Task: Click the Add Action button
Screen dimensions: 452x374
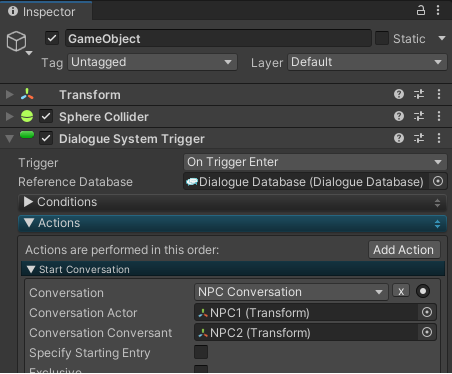Action: click(x=404, y=250)
